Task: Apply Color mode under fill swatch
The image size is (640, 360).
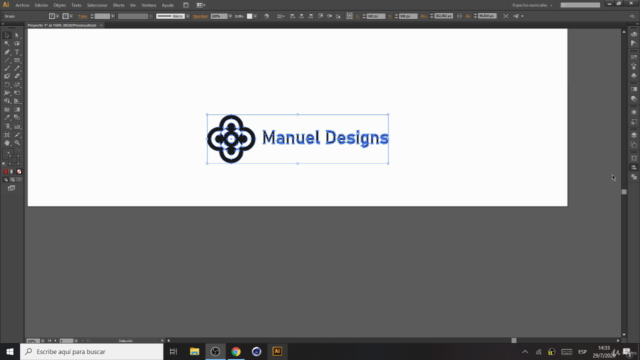Action: [x=5, y=172]
